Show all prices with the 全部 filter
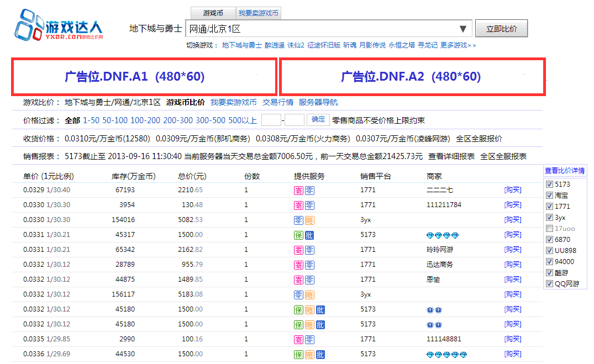The image size is (594, 364). pyautogui.click(x=72, y=120)
